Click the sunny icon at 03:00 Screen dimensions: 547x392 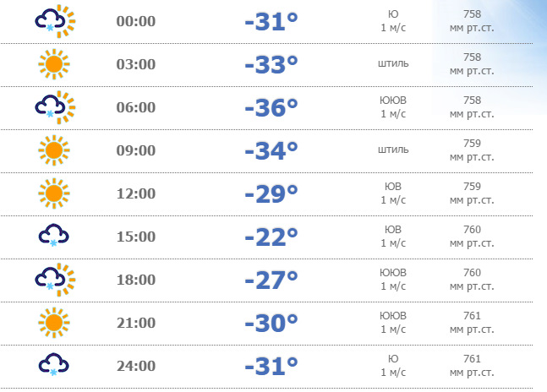53,64
